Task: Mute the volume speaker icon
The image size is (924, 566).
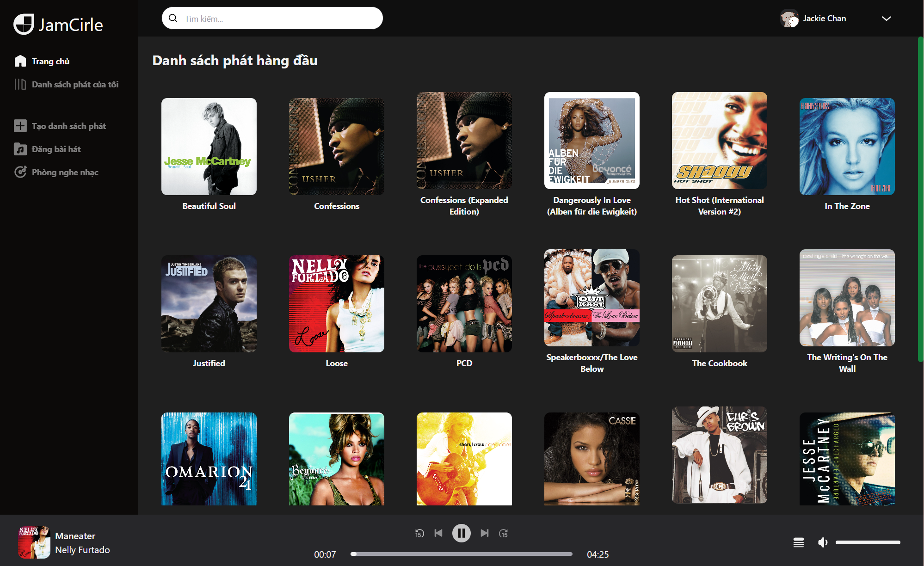Action: [x=823, y=542]
